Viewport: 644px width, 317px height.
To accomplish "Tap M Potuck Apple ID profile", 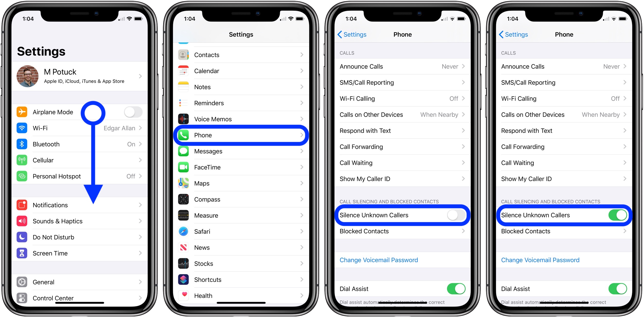I will [80, 78].
